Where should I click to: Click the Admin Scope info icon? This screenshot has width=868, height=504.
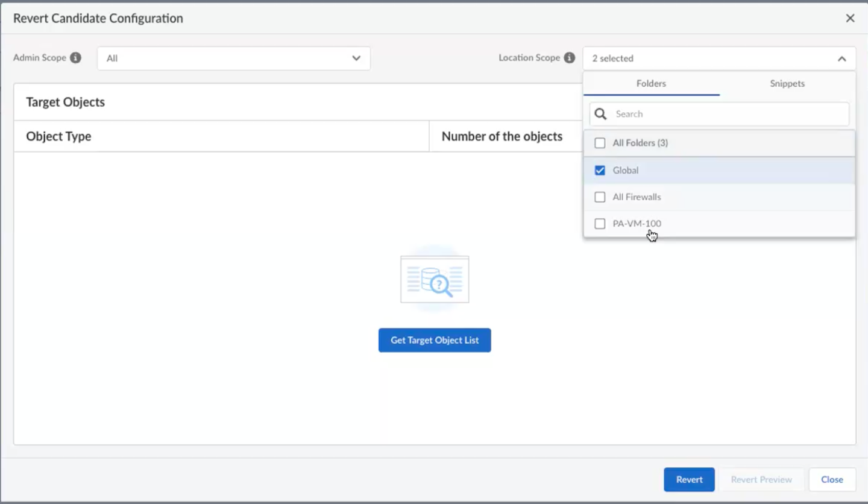point(75,58)
